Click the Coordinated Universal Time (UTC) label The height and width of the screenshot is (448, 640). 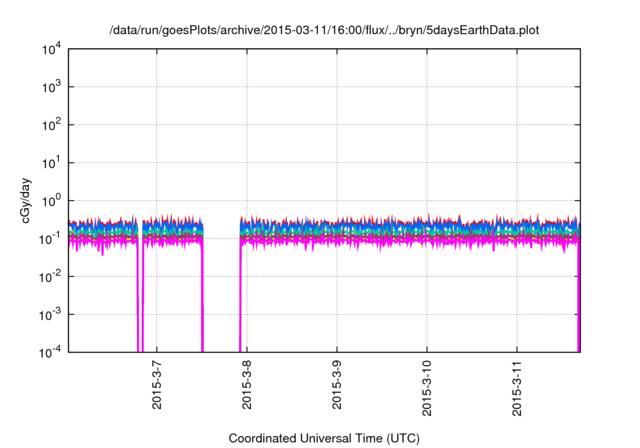pyautogui.click(x=324, y=438)
